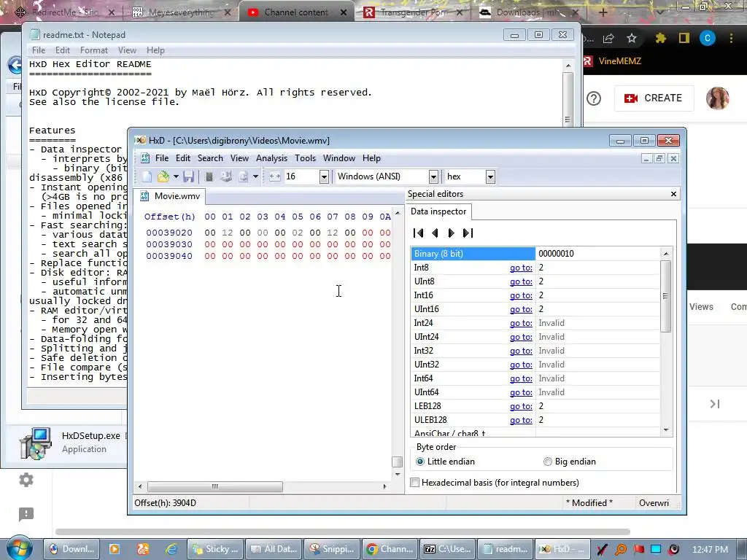Click the HxD document icon in menu bar
Screen dimensions: 747x560
pos(145,158)
